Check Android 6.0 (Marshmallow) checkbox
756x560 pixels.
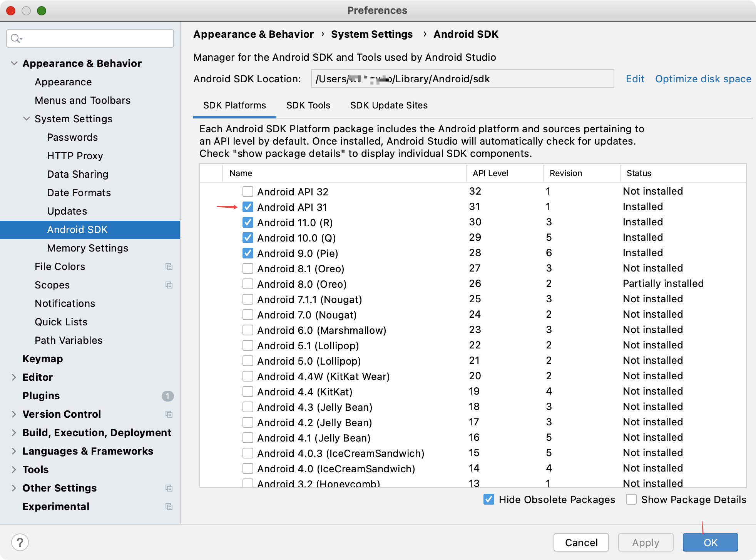coord(248,330)
